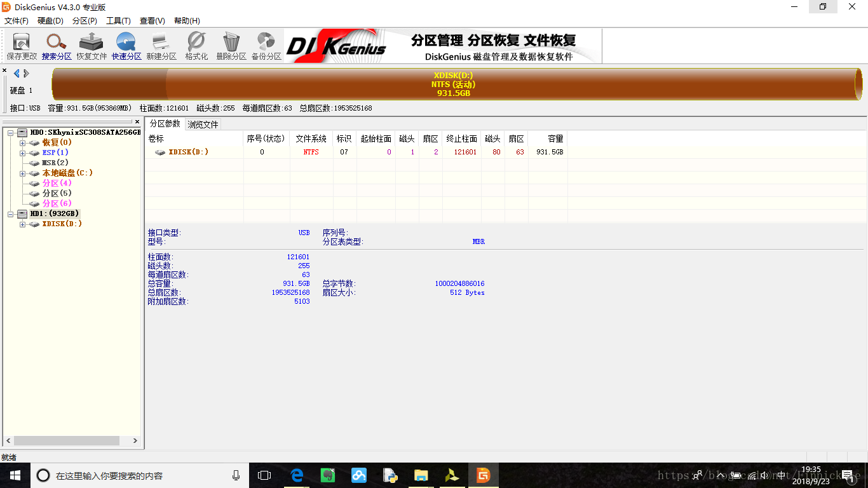Click the DiskGenius orange taskbar icon

point(483,475)
